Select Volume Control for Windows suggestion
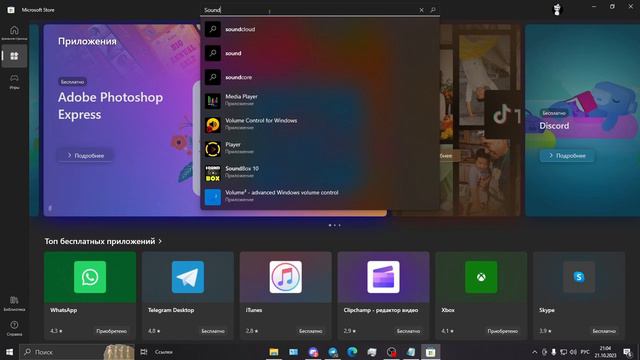Viewport: 640px width, 360px height. (x=320, y=125)
